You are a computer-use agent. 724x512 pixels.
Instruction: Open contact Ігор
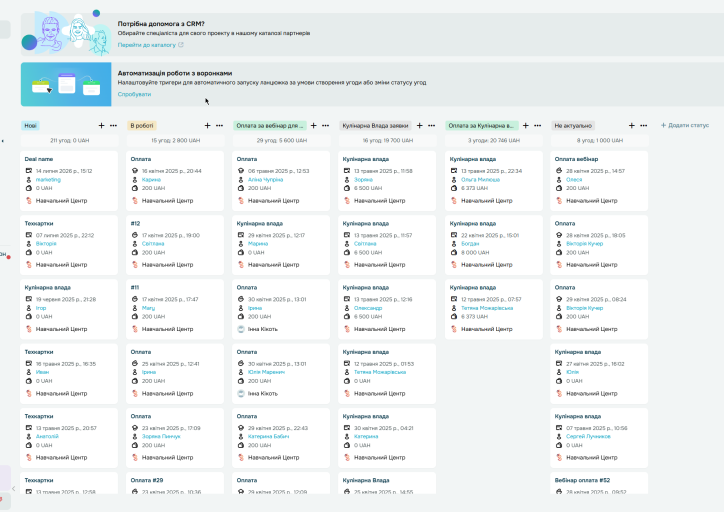pyautogui.click(x=41, y=307)
